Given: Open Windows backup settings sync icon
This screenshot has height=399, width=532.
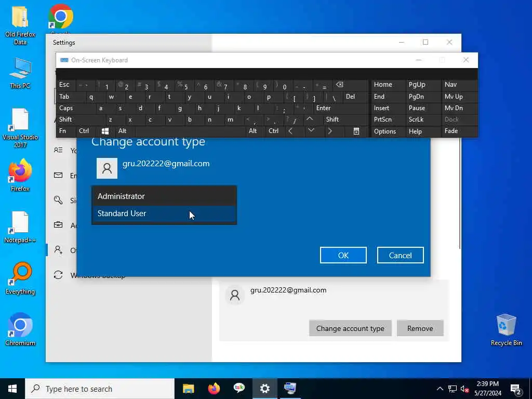Looking at the screenshot, I should [58, 275].
